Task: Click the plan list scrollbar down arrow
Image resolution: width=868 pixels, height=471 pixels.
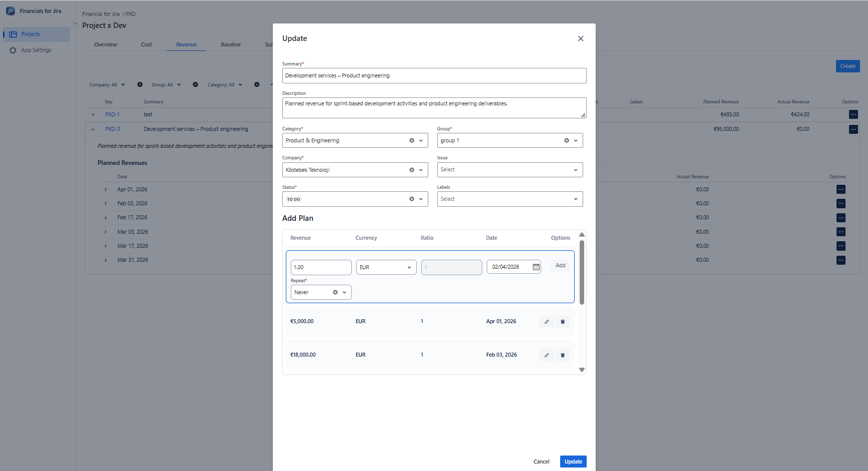Action: point(582,370)
